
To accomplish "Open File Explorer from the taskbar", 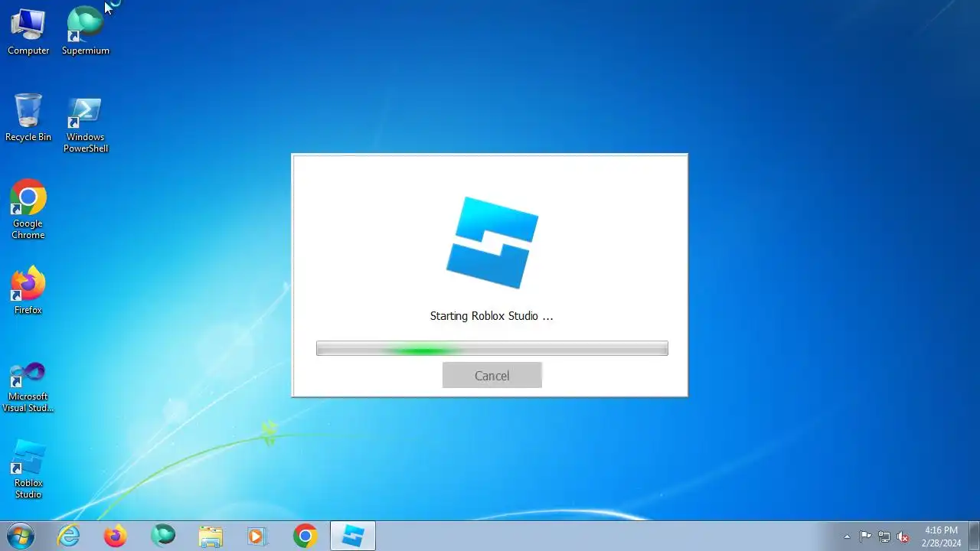I will click(211, 536).
